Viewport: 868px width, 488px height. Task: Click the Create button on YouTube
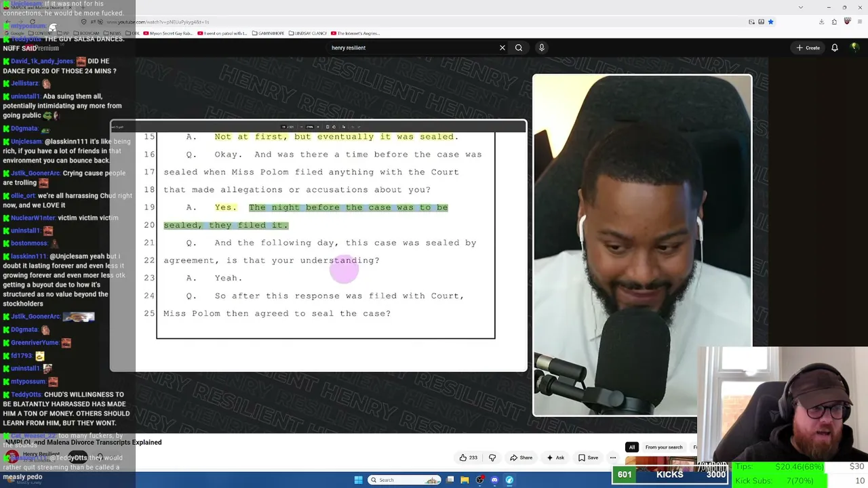pos(808,47)
